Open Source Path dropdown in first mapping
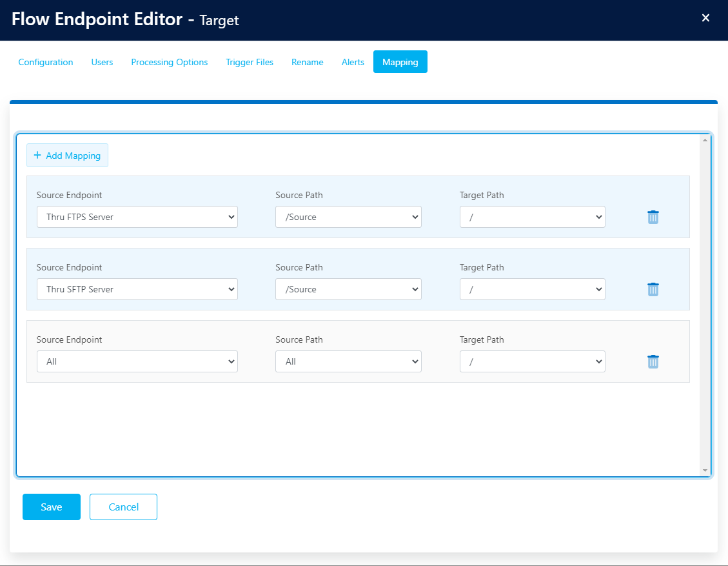The height and width of the screenshot is (566, 728). [348, 217]
